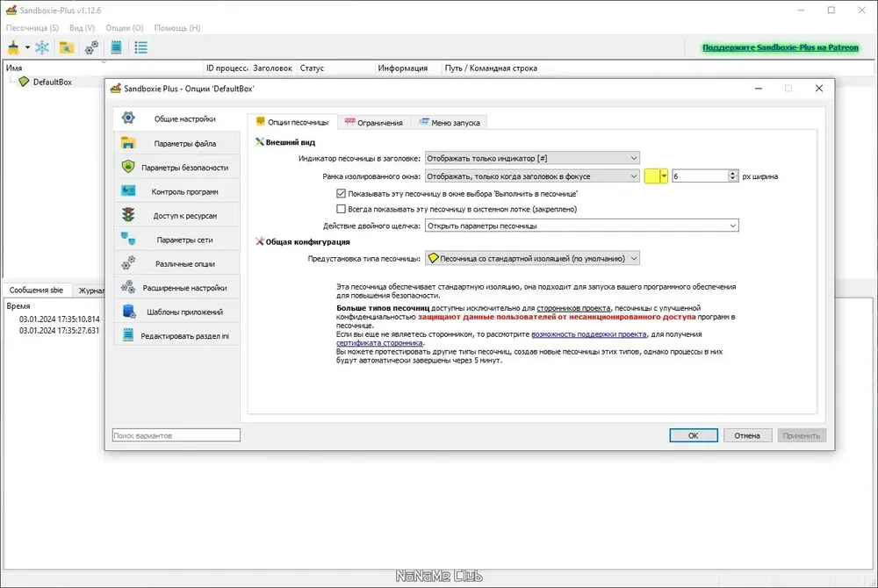Open 'сертификата сторонника' link
Screen dimensions: 878x588
coord(379,343)
